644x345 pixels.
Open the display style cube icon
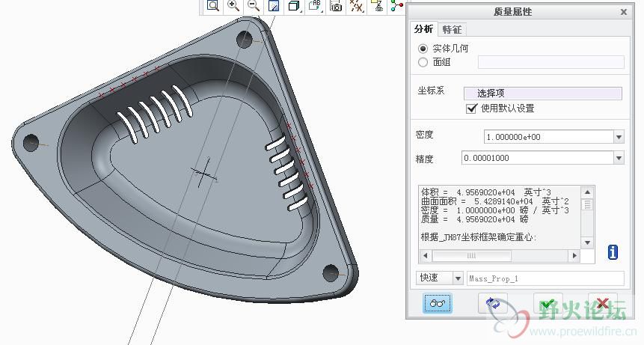(x=294, y=6)
